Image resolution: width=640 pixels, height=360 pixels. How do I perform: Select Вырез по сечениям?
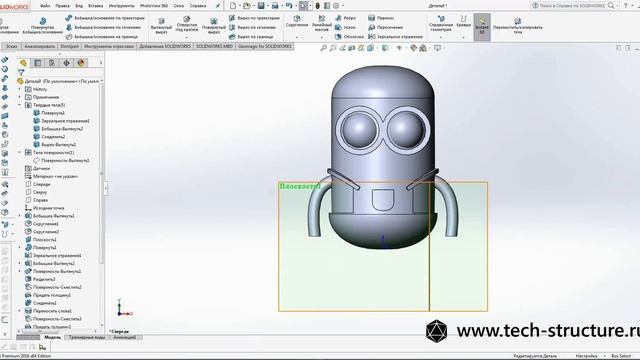click(252, 27)
